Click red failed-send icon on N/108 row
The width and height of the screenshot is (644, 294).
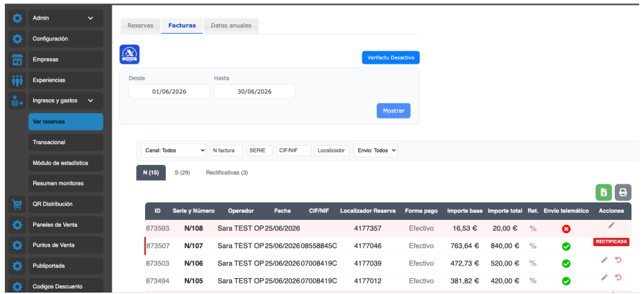point(566,229)
